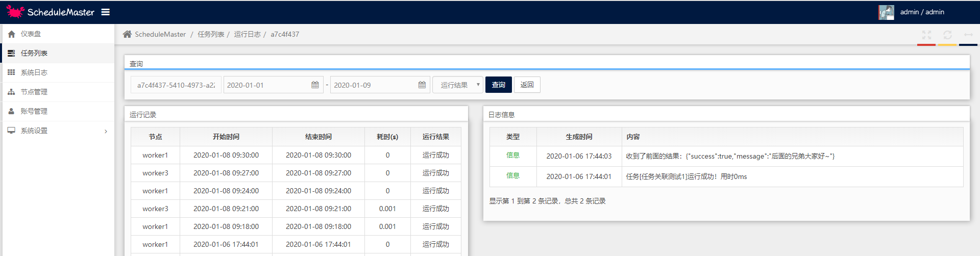
Task: Open the 系统日志 menu item
Action: click(x=58, y=72)
